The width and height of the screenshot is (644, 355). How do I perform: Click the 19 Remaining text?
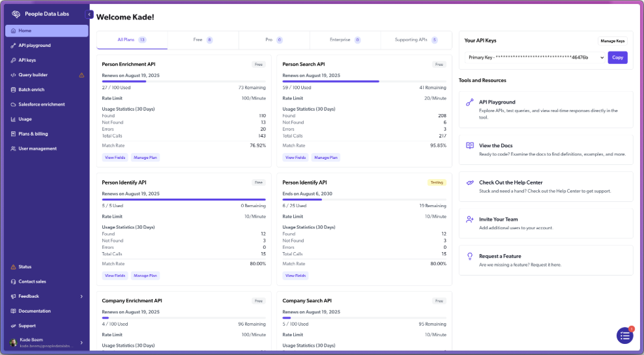tap(433, 206)
